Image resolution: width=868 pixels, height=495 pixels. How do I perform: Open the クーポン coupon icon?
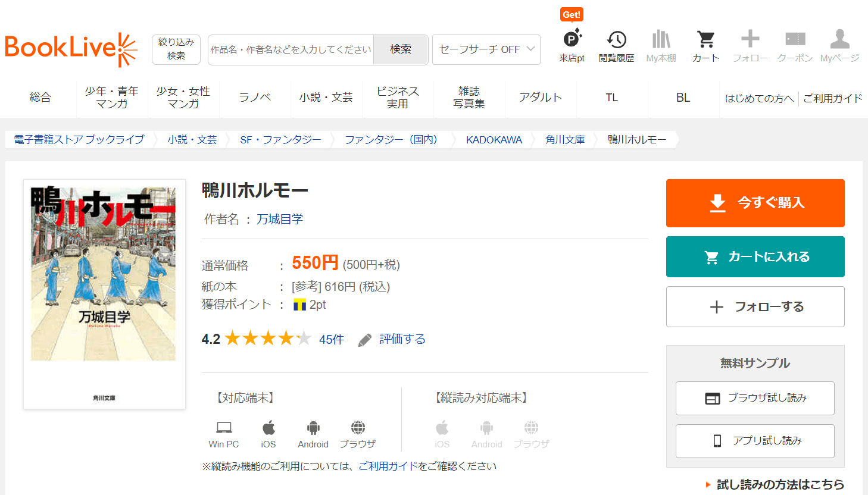(795, 39)
